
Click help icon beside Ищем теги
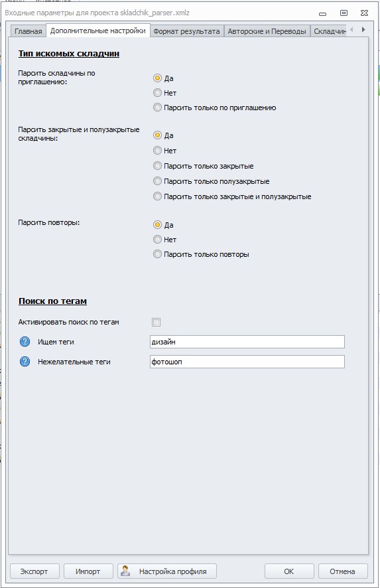25,342
